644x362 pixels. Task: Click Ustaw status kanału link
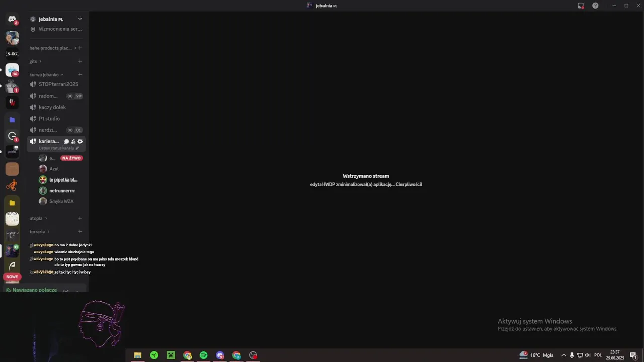pos(56,148)
